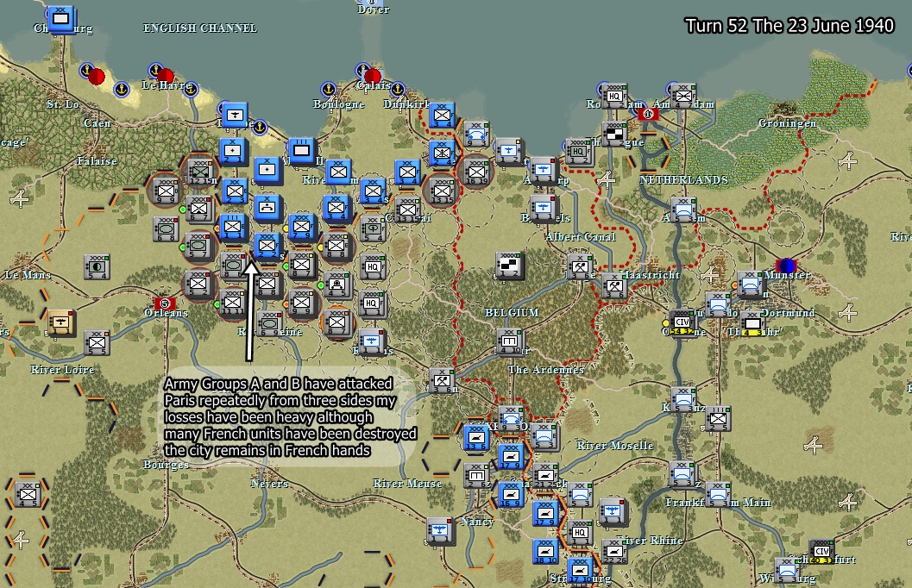Viewport: 912px width, 588px height.
Task: Click the red port marker near St. Lo
Action: tap(97, 76)
